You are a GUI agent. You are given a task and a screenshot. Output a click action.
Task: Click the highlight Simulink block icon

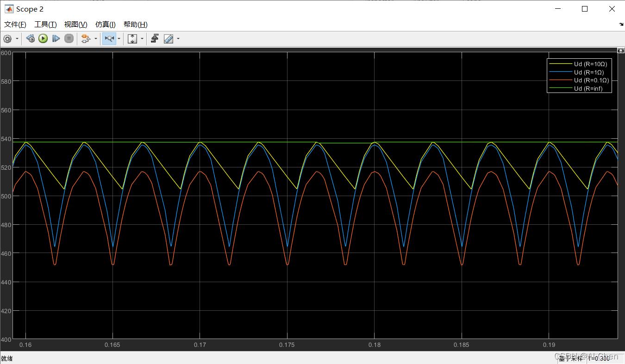(x=85, y=39)
